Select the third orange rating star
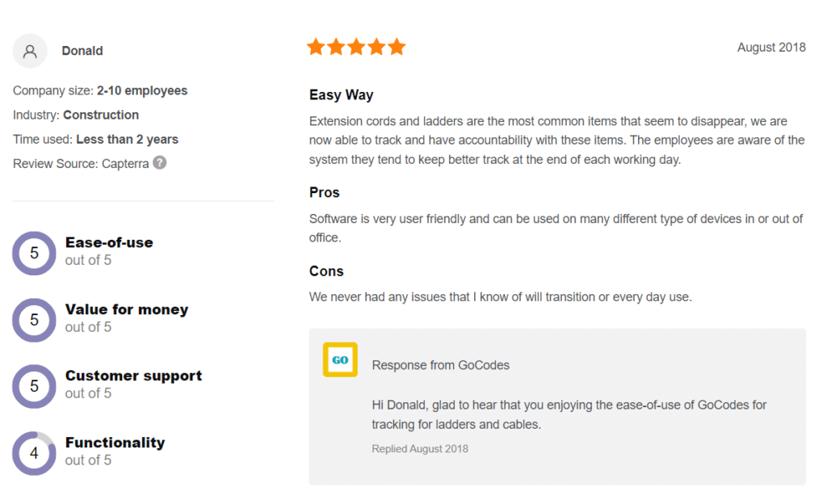827x504 pixels. (x=356, y=47)
